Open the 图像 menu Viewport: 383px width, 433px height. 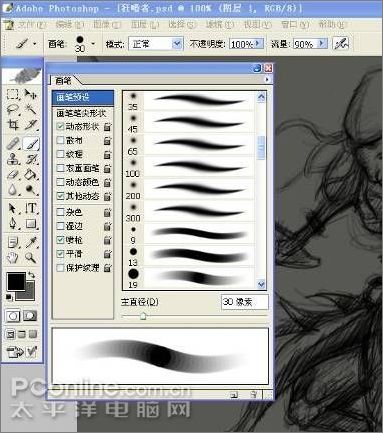(x=106, y=25)
